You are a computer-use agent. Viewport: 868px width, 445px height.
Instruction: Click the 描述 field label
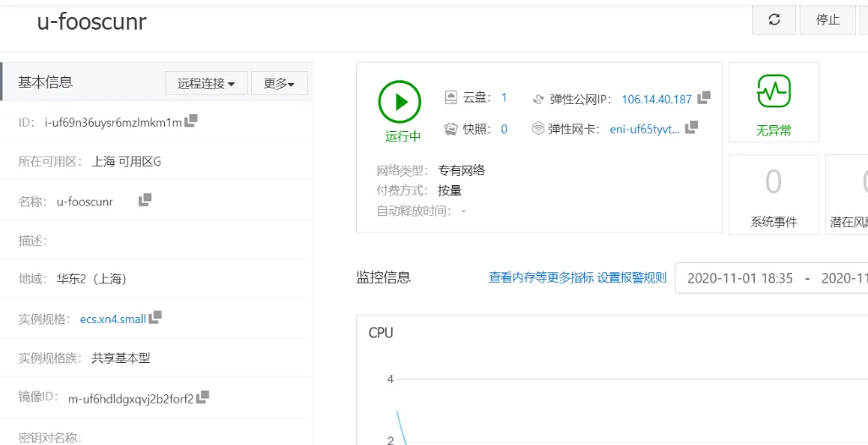click(x=32, y=240)
